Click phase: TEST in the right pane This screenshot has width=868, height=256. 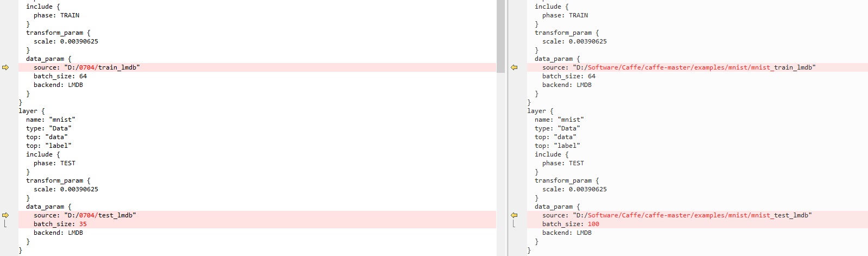563,163
